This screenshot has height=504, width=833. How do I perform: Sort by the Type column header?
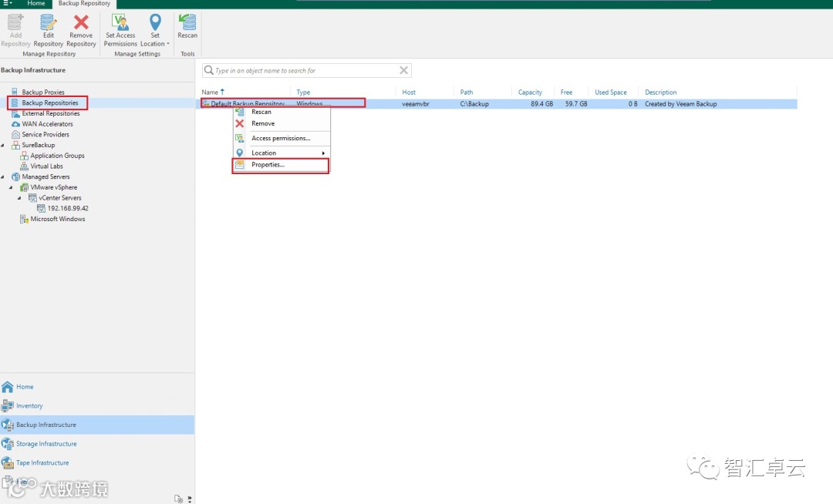[x=303, y=92]
